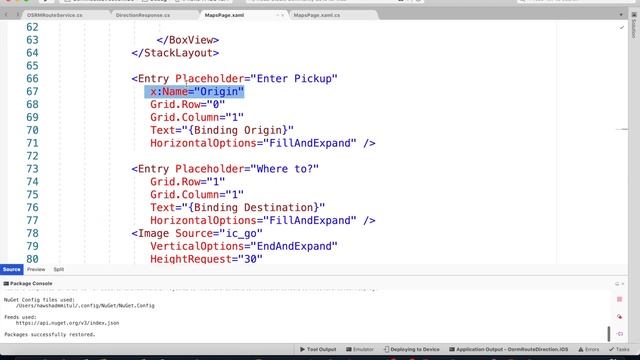Viewport: 640px width, 360px height.
Task: Click the Entry Placeholder="Enter Pickup" line
Action: pos(234,78)
